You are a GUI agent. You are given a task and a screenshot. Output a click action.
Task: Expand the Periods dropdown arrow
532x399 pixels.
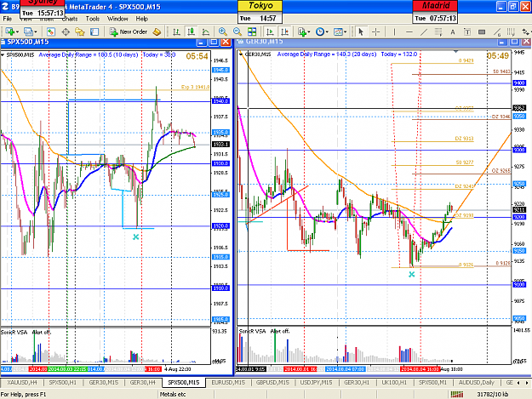[327, 32]
